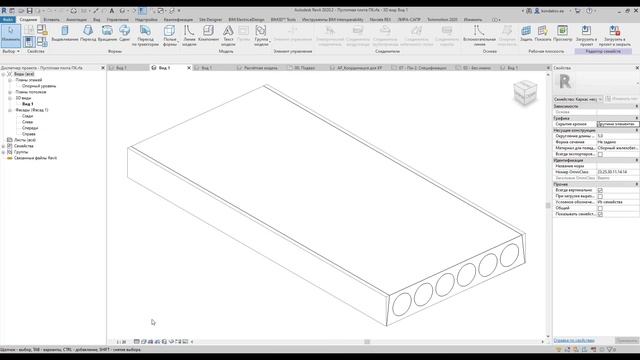Select the Model Text (Текст модели) tool
Screen dimensions: 640x360
pos(228,35)
